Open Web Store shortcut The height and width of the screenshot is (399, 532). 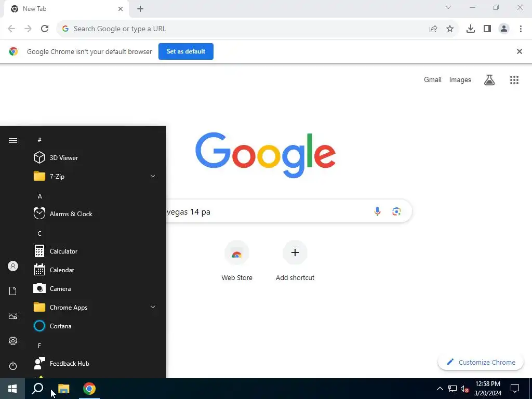237,261
